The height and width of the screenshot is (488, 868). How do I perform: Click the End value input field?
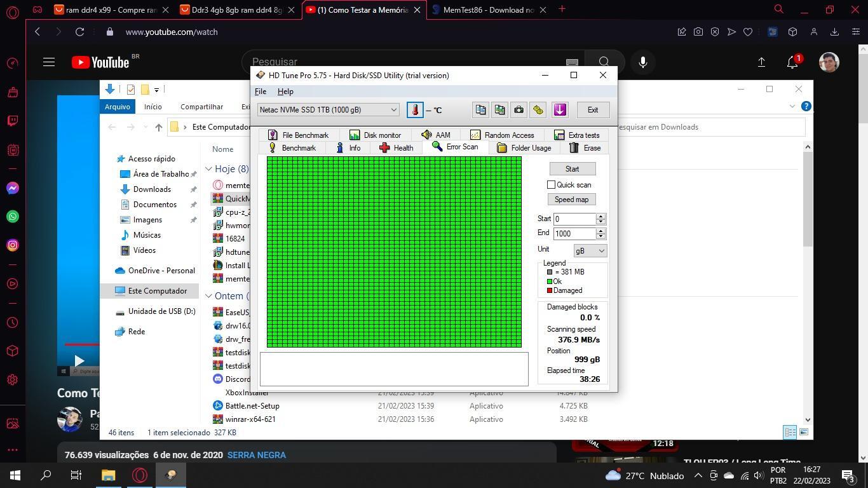point(574,234)
